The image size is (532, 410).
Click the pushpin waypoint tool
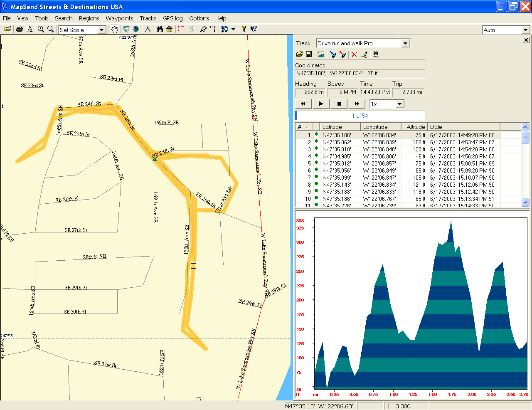click(x=203, y=29)
